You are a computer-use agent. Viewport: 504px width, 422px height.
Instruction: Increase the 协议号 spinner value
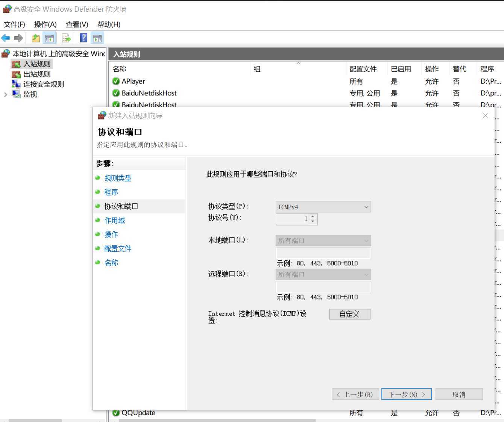[313, 216]
